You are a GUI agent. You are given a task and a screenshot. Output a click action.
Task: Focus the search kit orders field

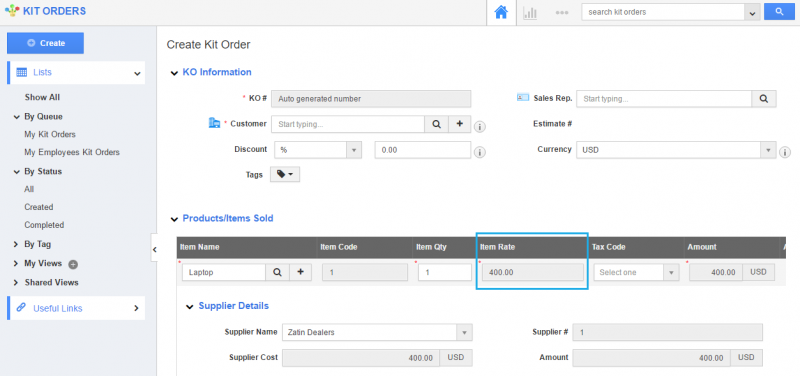click(663, 12)
